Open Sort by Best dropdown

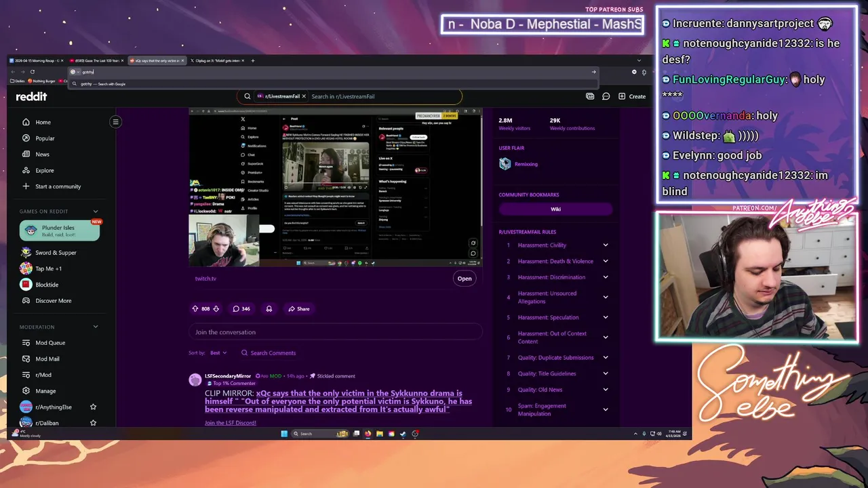pos(218,352)
